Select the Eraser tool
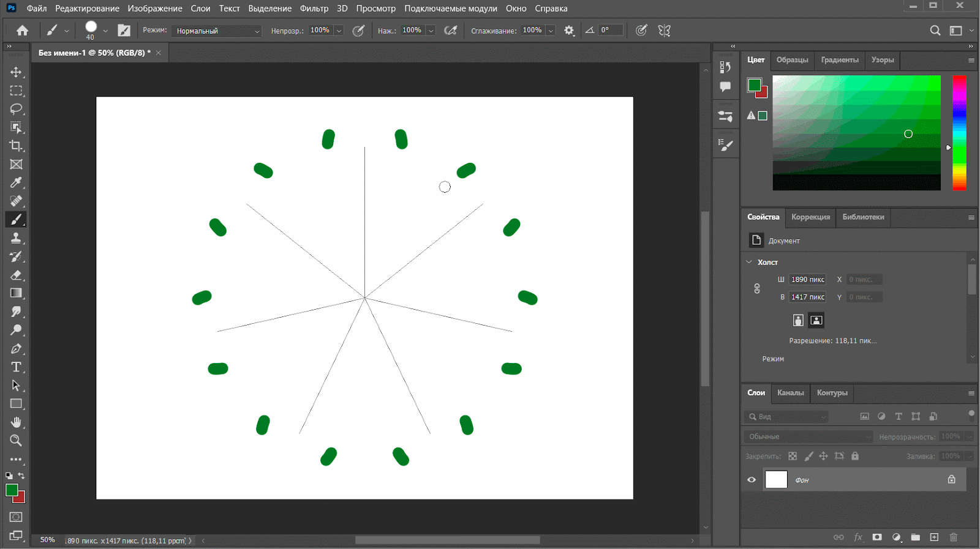Image resolution: width=980 pixels, height=549 pixels. pos(16,275)
